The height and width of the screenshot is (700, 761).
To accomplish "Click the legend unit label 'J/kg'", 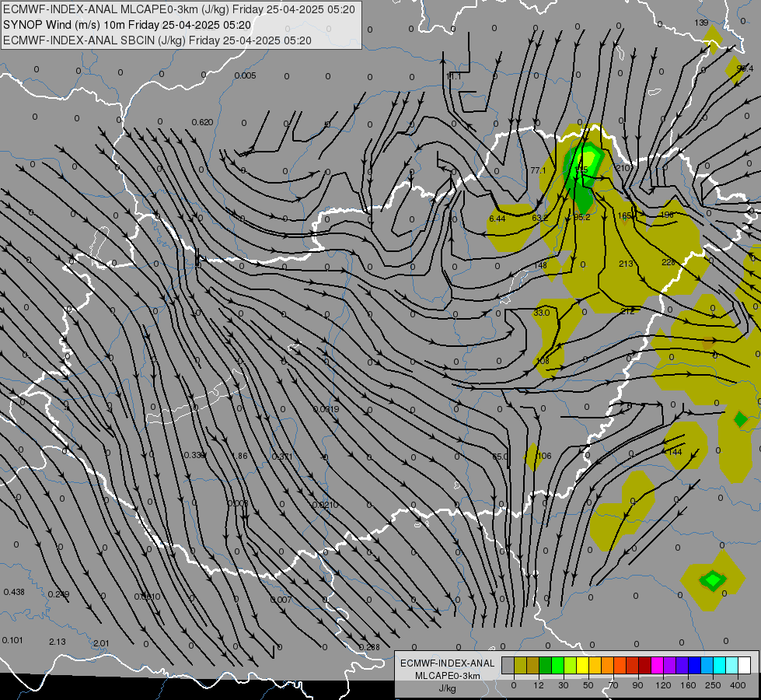I will (448, 688).
